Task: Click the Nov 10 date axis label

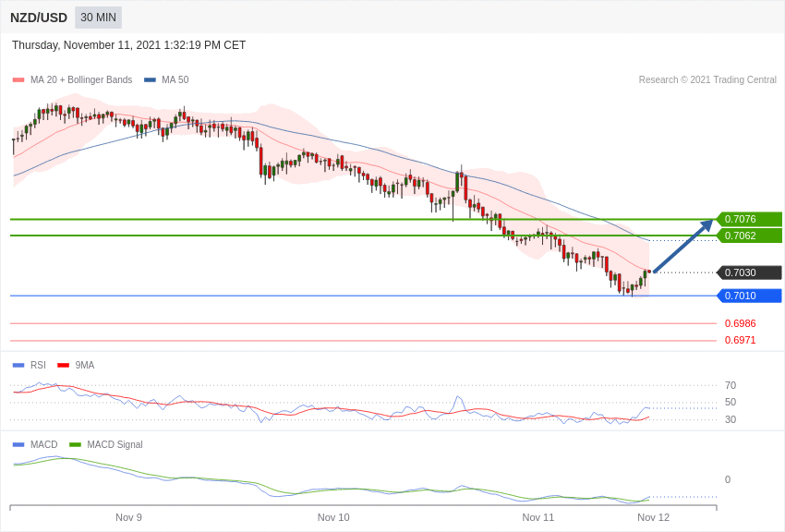Action: coord(333,517)
